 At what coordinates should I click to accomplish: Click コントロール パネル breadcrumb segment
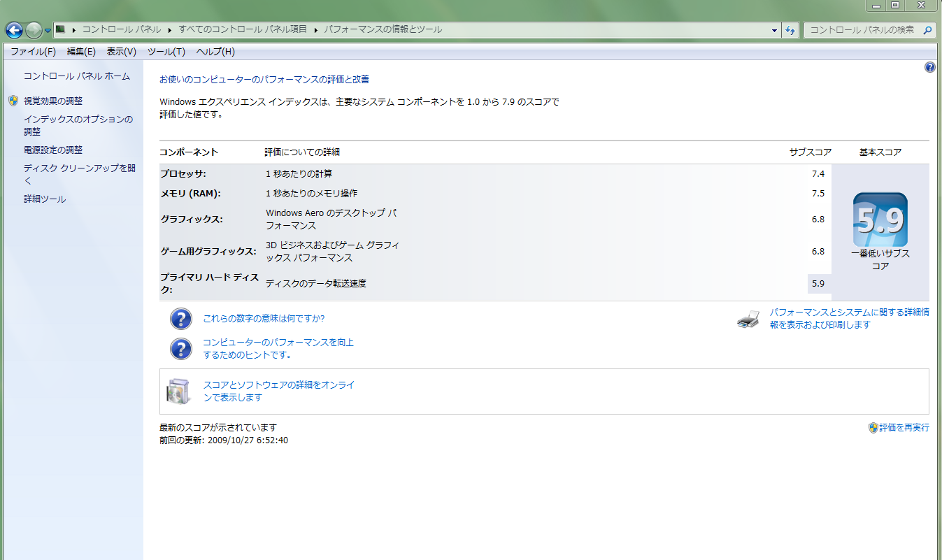[x=122, y=30]
